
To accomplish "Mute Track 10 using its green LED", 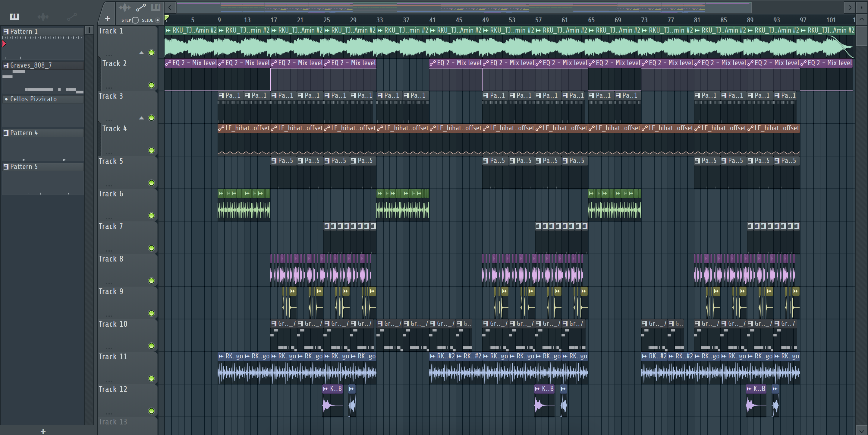I will pyautogui.click(x=152, y=346).
